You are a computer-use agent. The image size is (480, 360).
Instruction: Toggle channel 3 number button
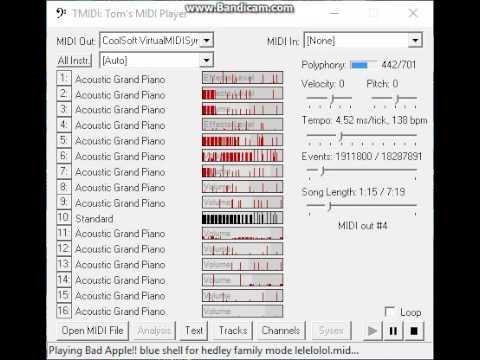tap(64, 109)
